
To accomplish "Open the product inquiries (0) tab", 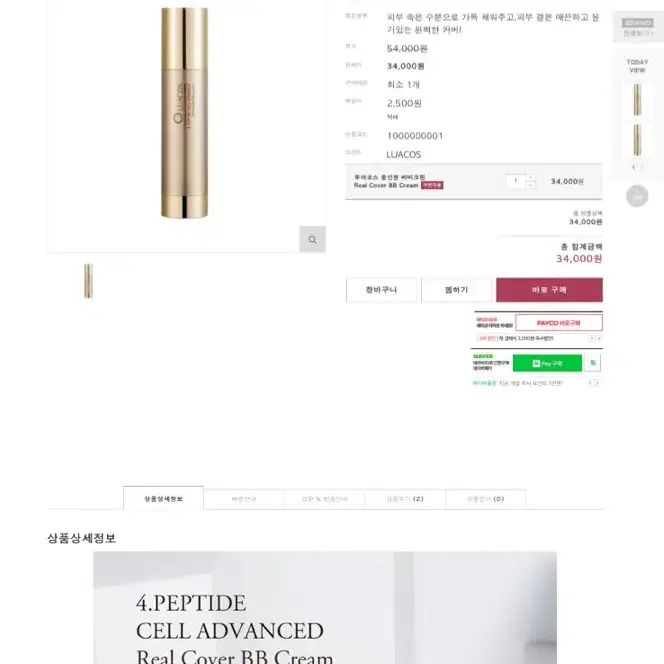I will 486,499.
